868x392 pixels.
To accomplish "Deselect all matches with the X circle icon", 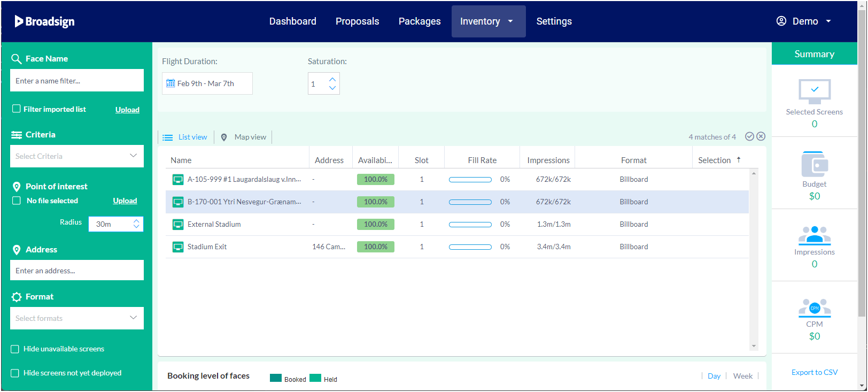I will point(761,136).
